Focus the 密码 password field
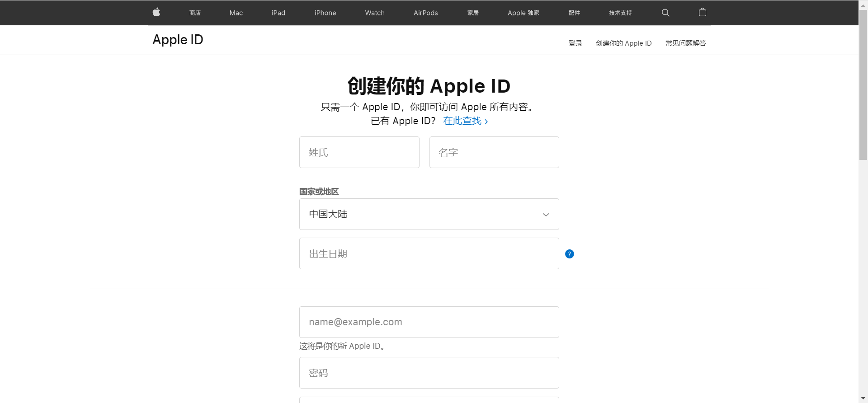The image size is (868, 403). point(429,373)
